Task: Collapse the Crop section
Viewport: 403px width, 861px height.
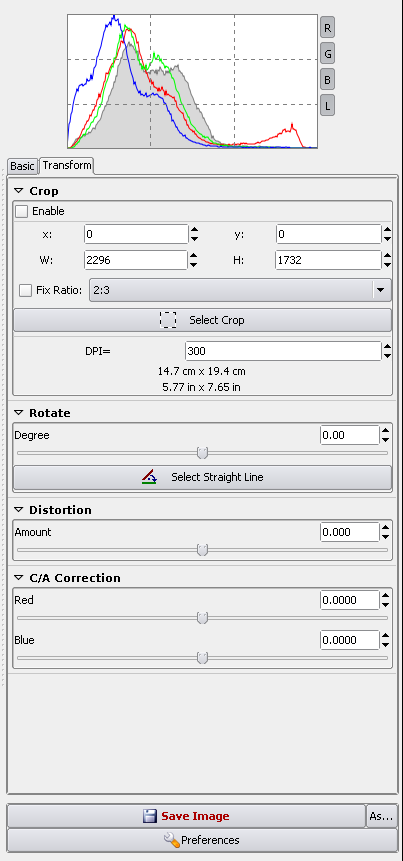Action: pyautogui.click(x=19, y=191)
